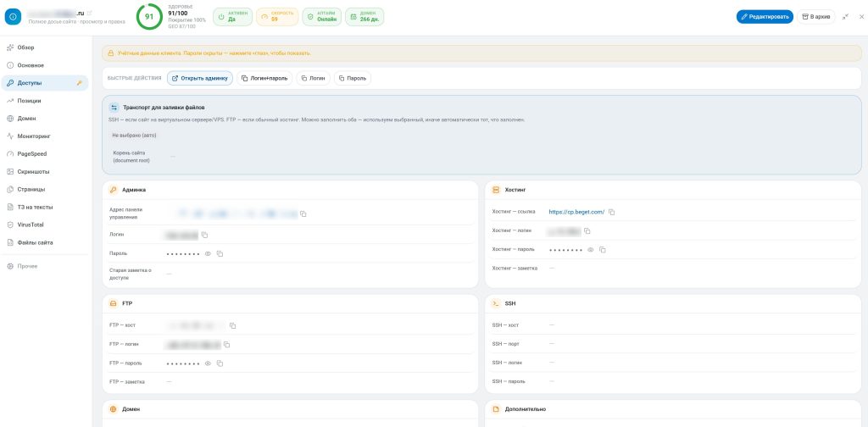Open the external link icon by site name

[x=90, y=13]
